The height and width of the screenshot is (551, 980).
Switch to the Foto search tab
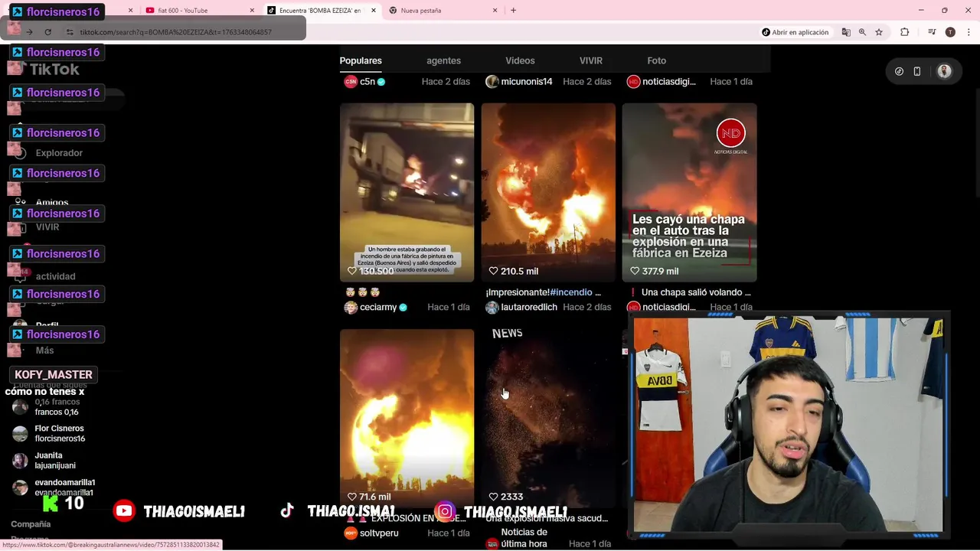tap(656, 60)
